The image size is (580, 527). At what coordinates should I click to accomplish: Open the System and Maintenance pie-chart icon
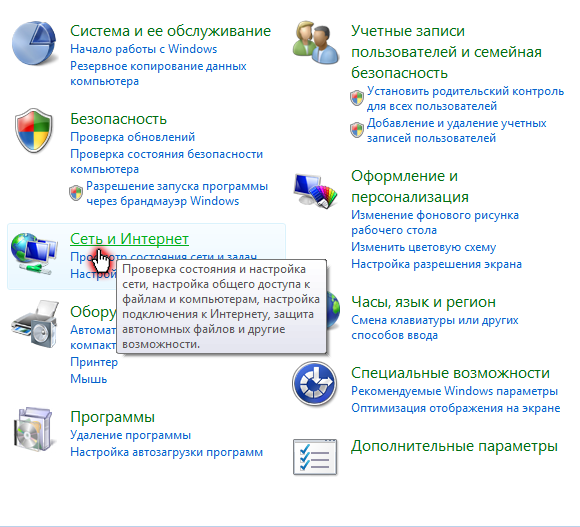tap(34, 43)
